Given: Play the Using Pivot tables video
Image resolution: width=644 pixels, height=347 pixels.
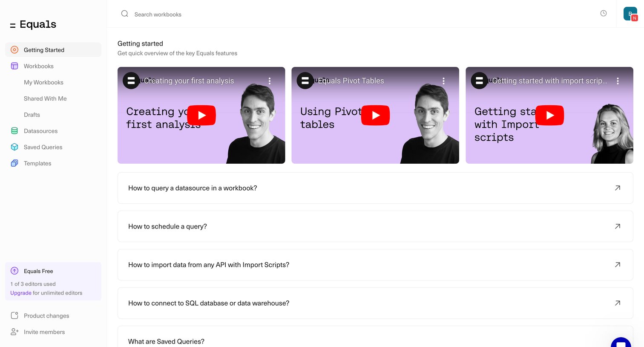Looking at the screenshot, I should [x=375, y=115].
